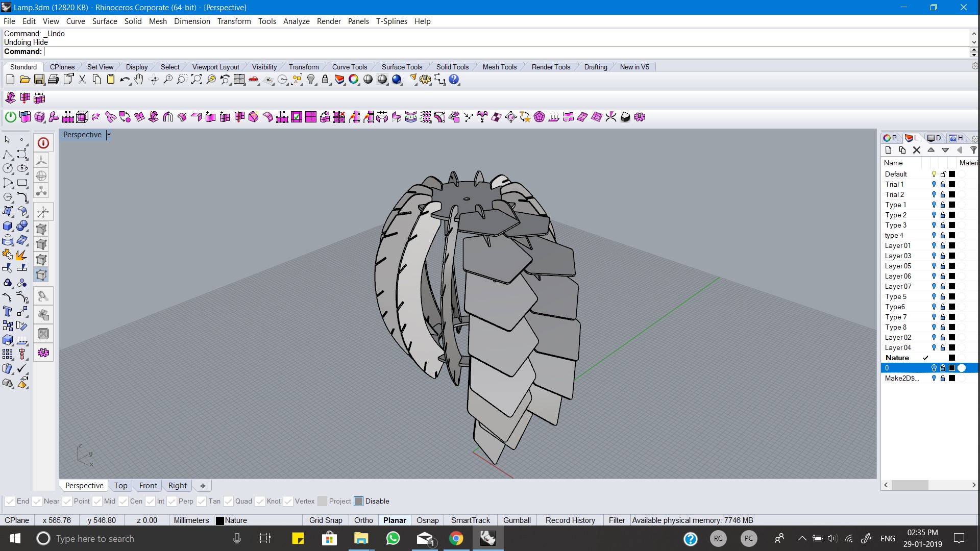Open the Surface menu
Screen dimensions: 980x551
pos(105,21)
